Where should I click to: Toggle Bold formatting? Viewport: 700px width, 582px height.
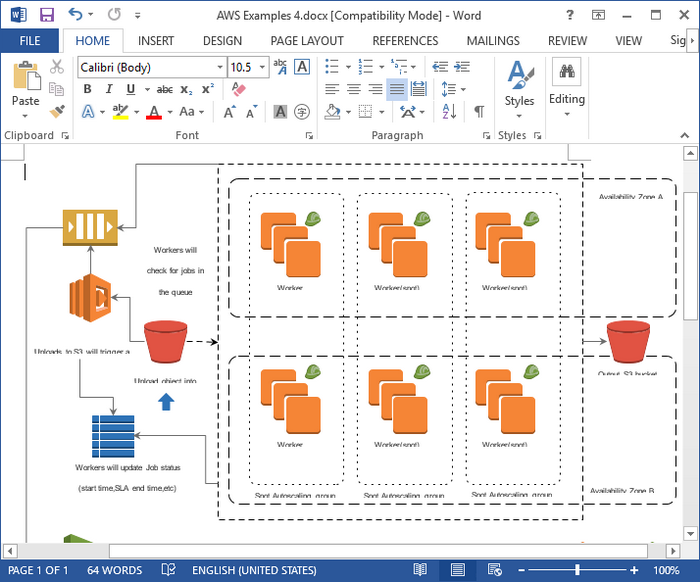click(x=88, y=89)
